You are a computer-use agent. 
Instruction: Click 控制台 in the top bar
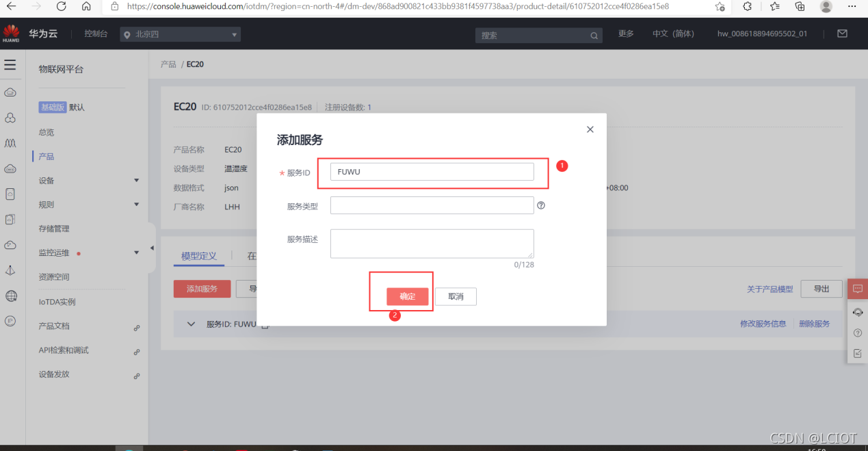(96, 34)
